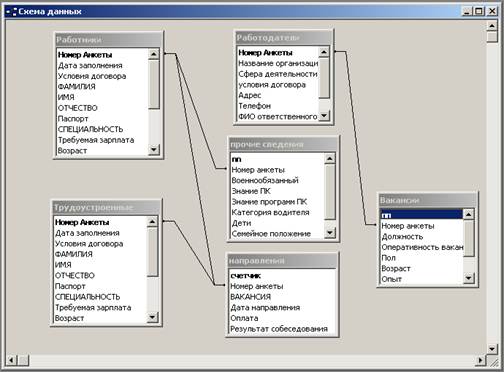The width and height of the screenshot is (504, 372).
Task: Select the Должность field in Вакансии
Action: coord(402,237)
